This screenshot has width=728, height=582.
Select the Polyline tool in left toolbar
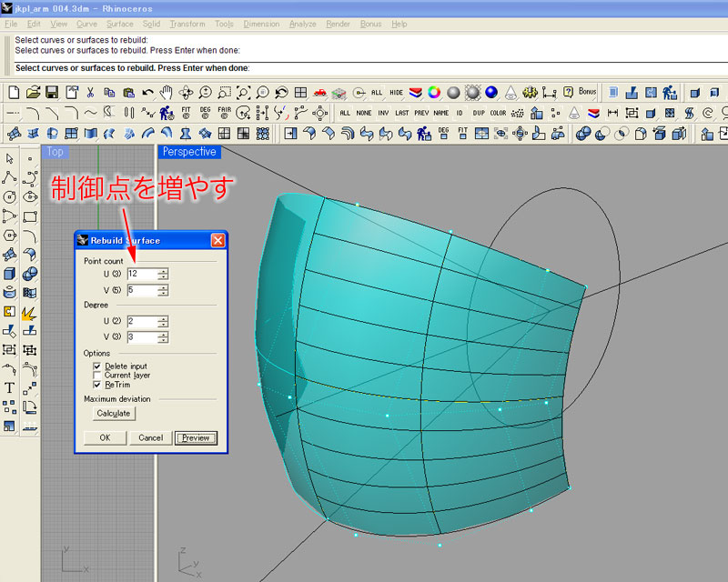[x=9, y=177]
